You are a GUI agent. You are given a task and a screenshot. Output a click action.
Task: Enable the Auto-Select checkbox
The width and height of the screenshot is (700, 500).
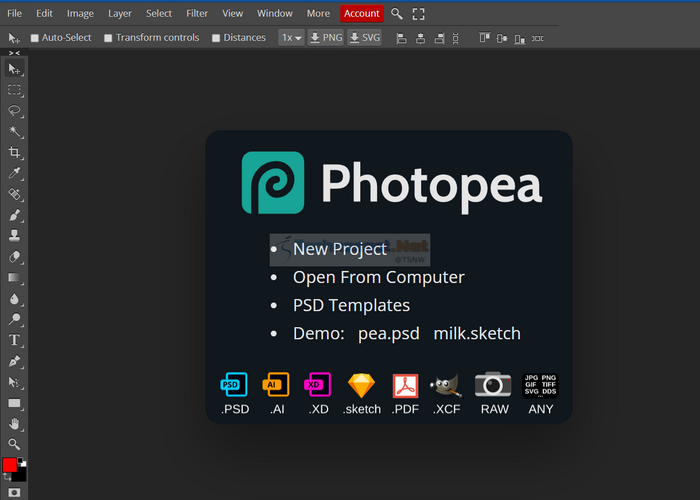[x=35, y=38]
